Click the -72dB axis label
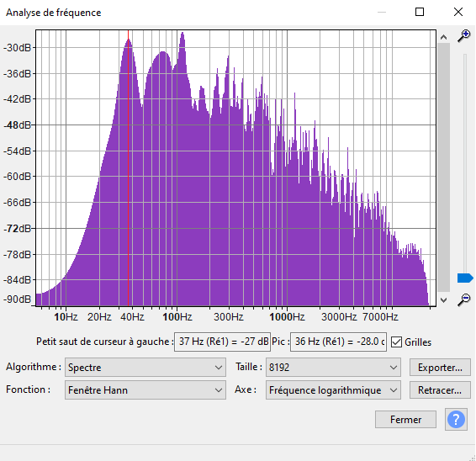The height and width of the screenshot is (461, 476). [18, 228]
